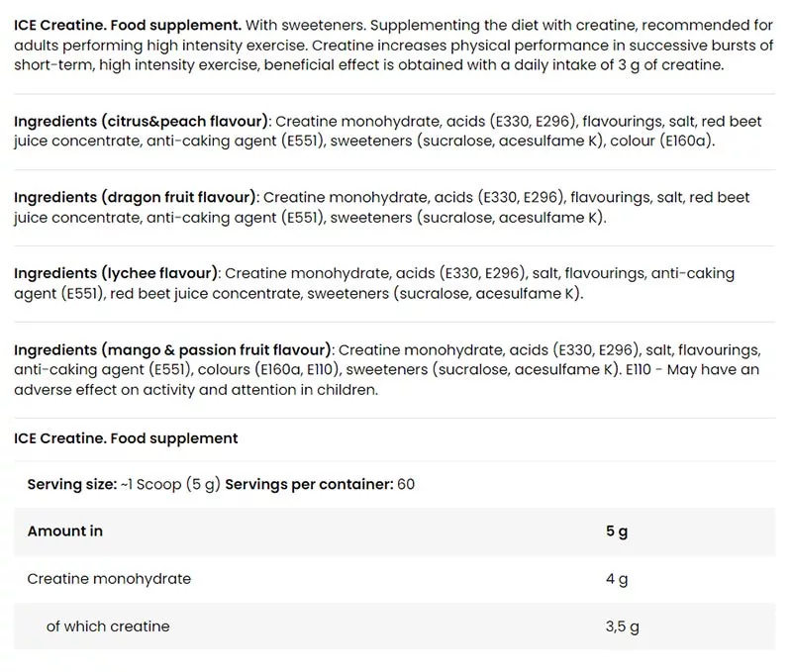Click the "Ingredients (mango & passion fruit flavour)" label

tap(173, 350)
